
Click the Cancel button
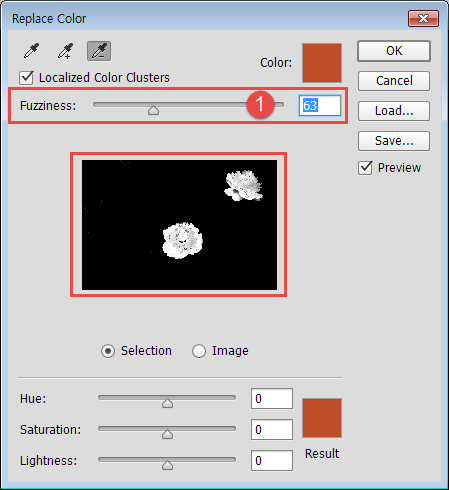click(394, 81)
